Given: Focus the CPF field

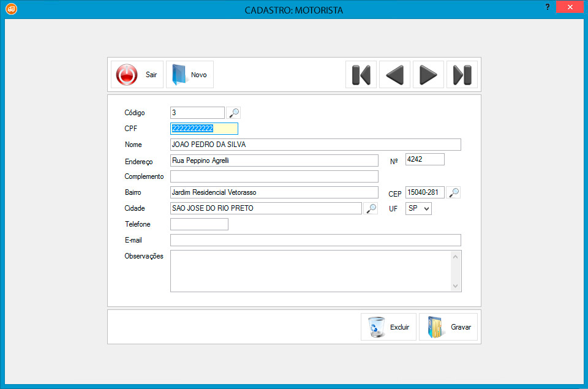Looking at the screenshot, I should tap(204, 129).
